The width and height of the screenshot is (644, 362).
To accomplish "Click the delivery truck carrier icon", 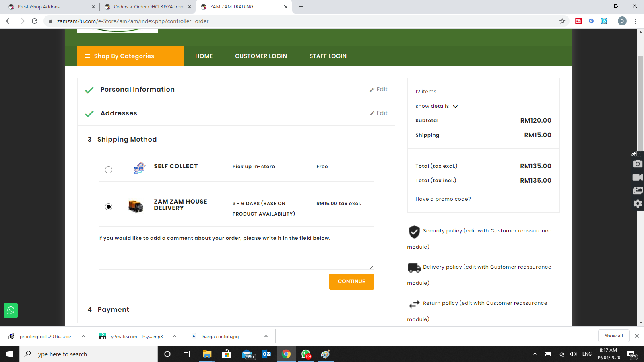I will (x=136, y=206).
